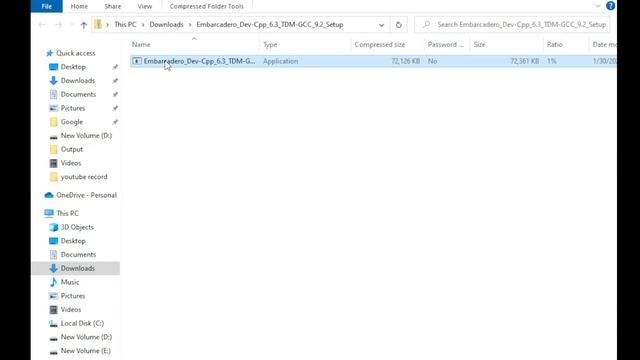Switch to the View ribbon tab

(x=144, y=6)
